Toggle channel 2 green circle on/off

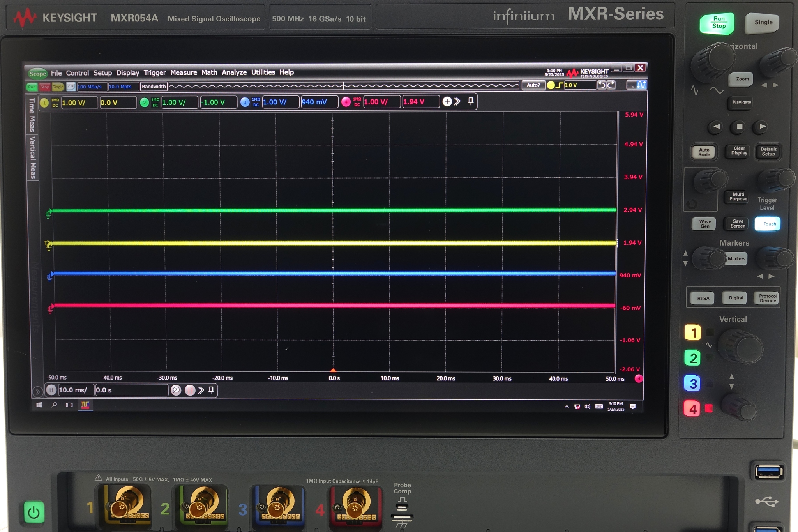click(x=144, y=103)
